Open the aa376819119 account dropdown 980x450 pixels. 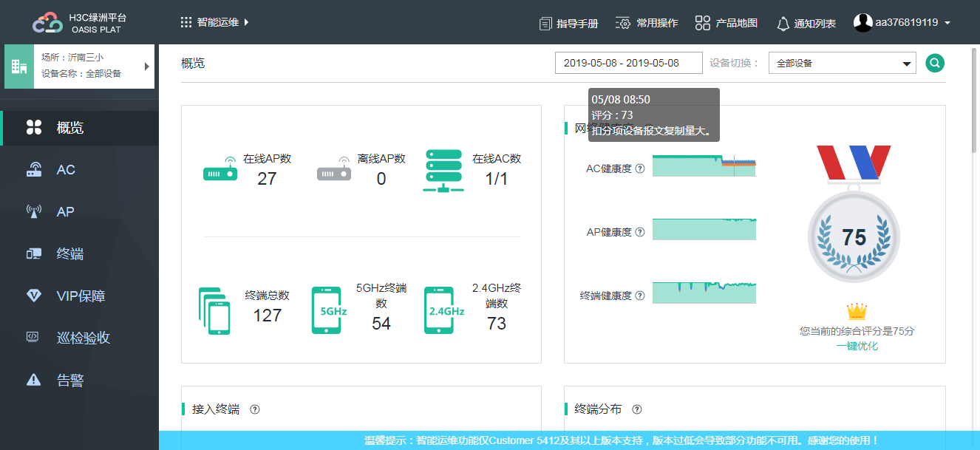[x=913, y=22]
